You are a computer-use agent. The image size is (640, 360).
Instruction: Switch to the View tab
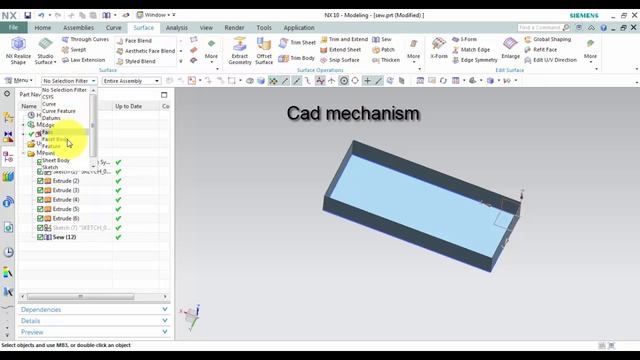(206, 28)
